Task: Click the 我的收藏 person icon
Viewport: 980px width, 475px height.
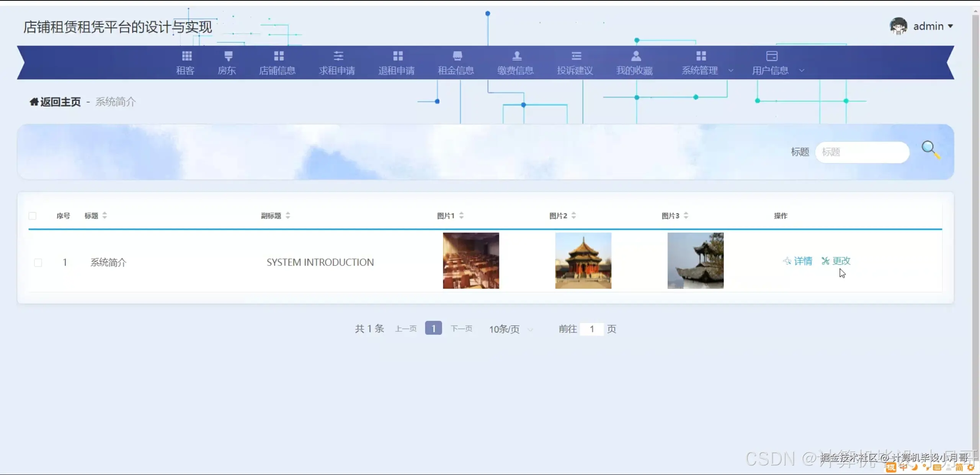Action: click(x=636, y=56)
